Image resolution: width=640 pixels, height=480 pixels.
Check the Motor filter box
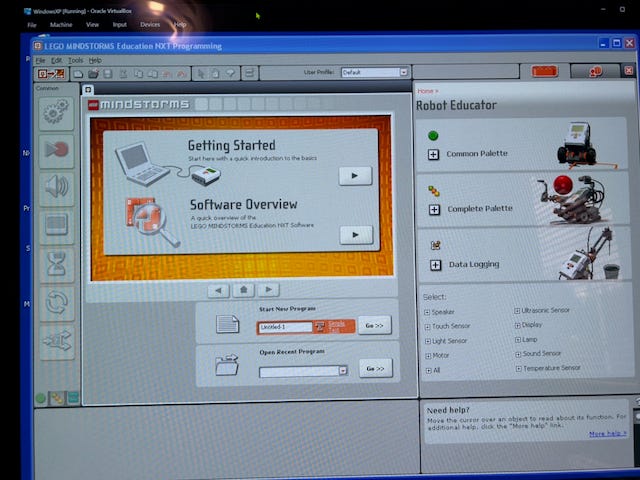(428, 356)
